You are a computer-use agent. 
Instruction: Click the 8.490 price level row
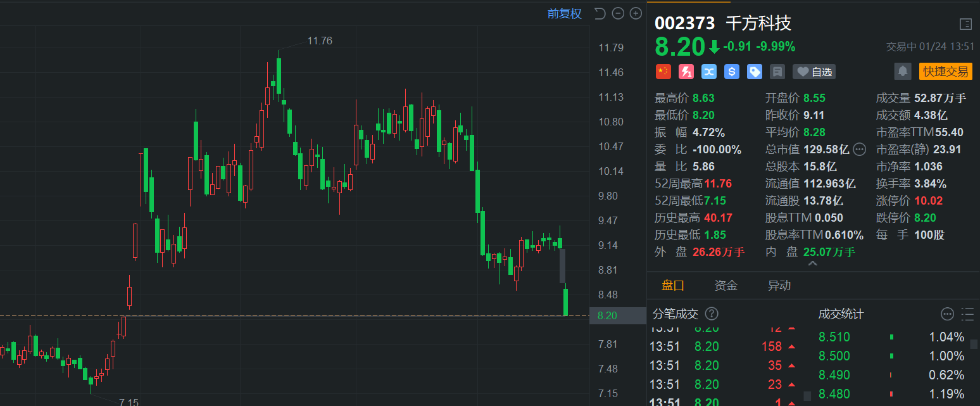pos(892,375)
